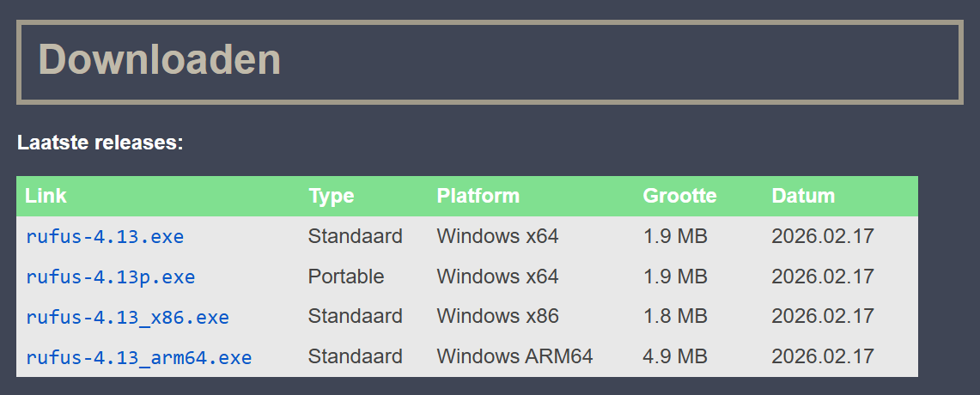This screenshot has height=395, width=980.
Task: Click the Grootte column header
Action: (x=679, y=196)
